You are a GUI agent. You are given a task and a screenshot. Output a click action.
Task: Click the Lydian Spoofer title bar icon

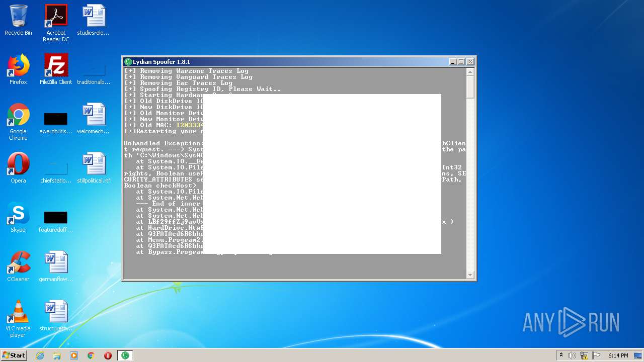[x=128, y=62]
